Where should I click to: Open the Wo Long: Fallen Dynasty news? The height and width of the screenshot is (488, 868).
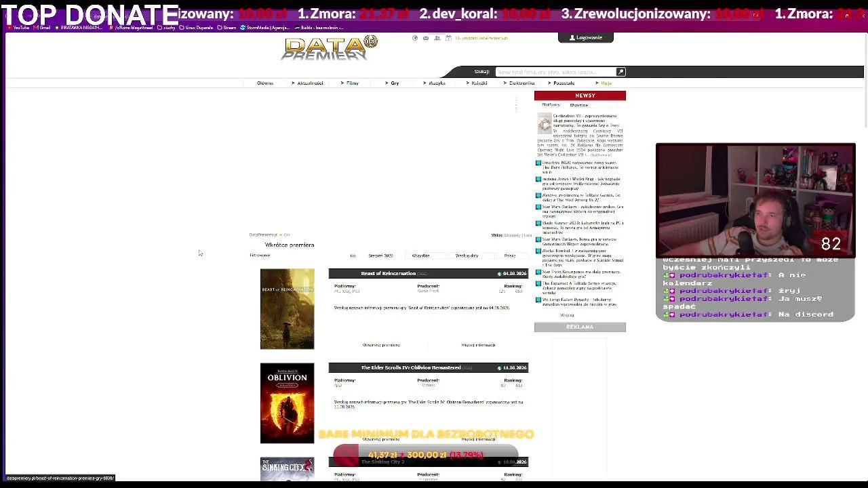580,302
